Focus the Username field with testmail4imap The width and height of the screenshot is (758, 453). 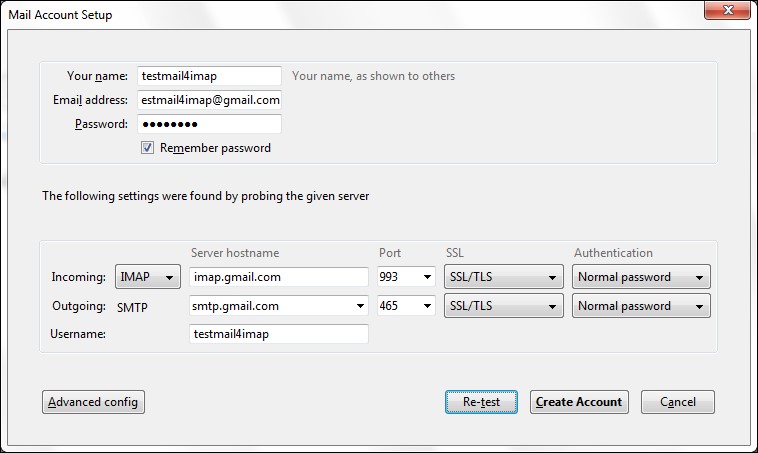[x=279, y=334]
